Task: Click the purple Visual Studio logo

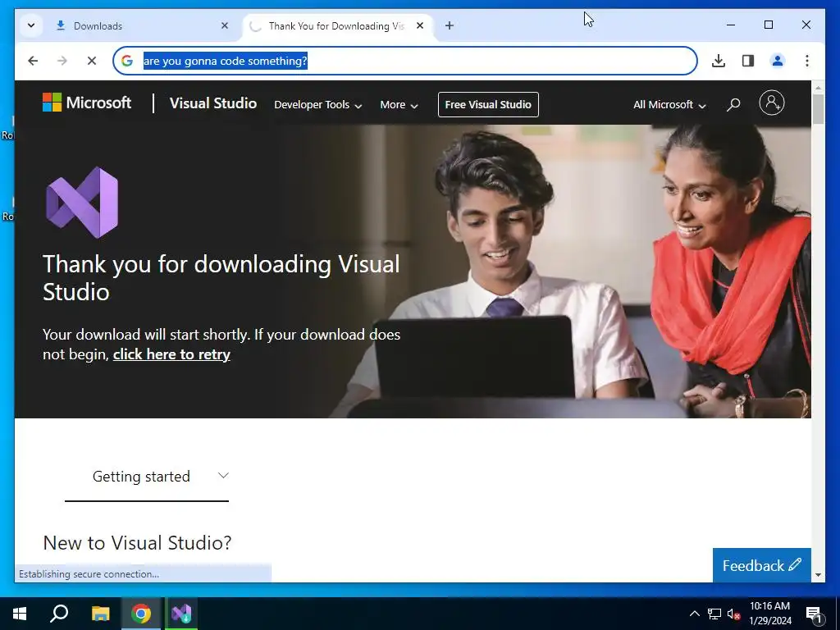Action: pyautogui.click(x=82, y=203)
